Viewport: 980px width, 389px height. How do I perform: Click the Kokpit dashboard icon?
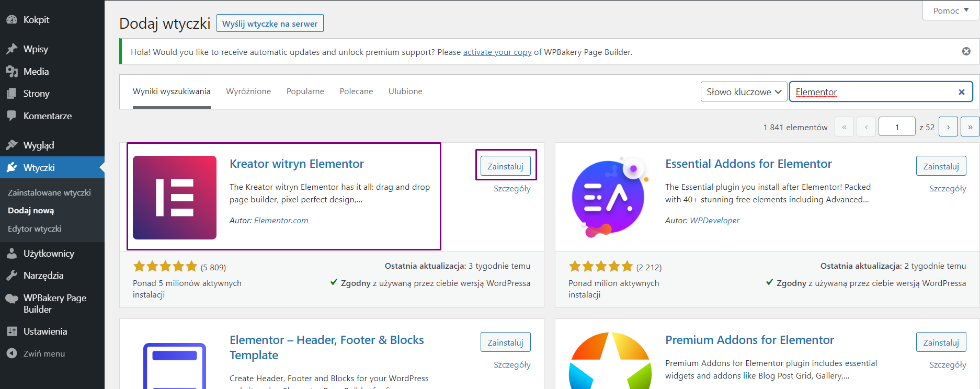[12, 20]
